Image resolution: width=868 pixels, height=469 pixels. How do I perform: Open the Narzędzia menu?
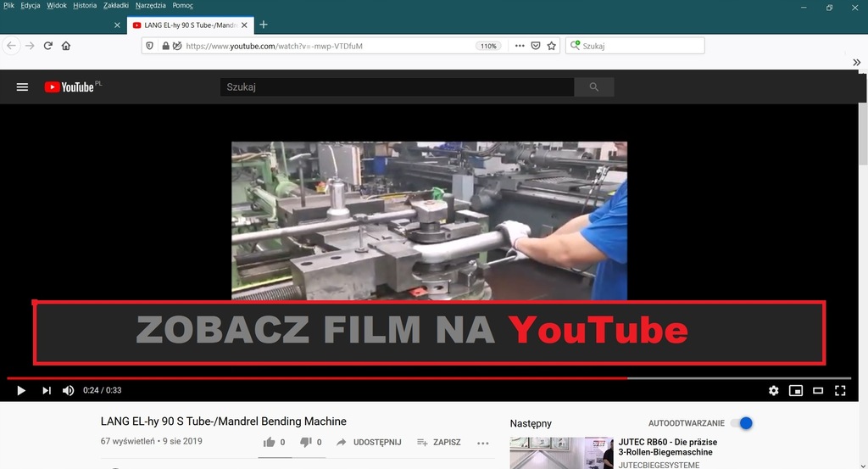pos(150,6)
